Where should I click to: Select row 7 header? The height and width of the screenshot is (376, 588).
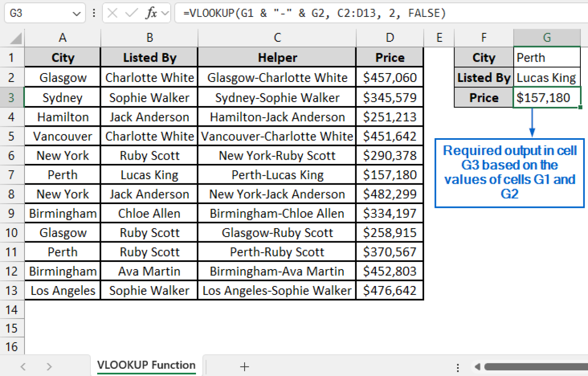[x=12, y=175]
